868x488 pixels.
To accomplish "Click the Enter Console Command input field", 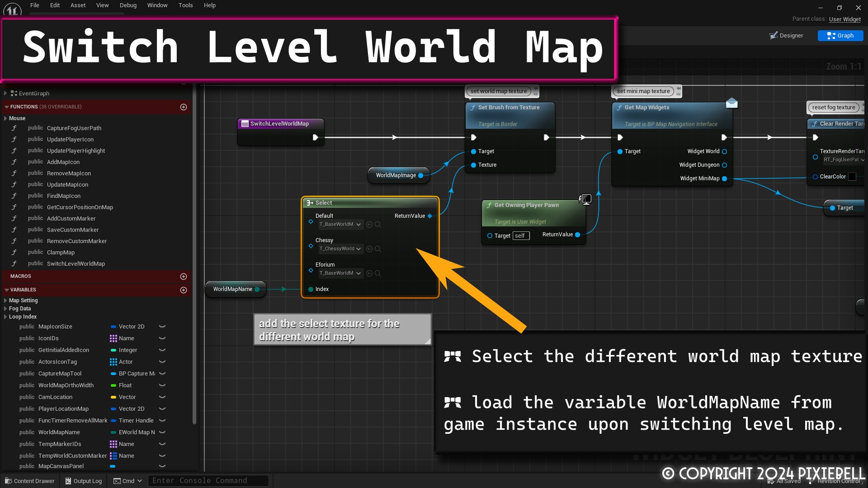I will tap(208, 480).
